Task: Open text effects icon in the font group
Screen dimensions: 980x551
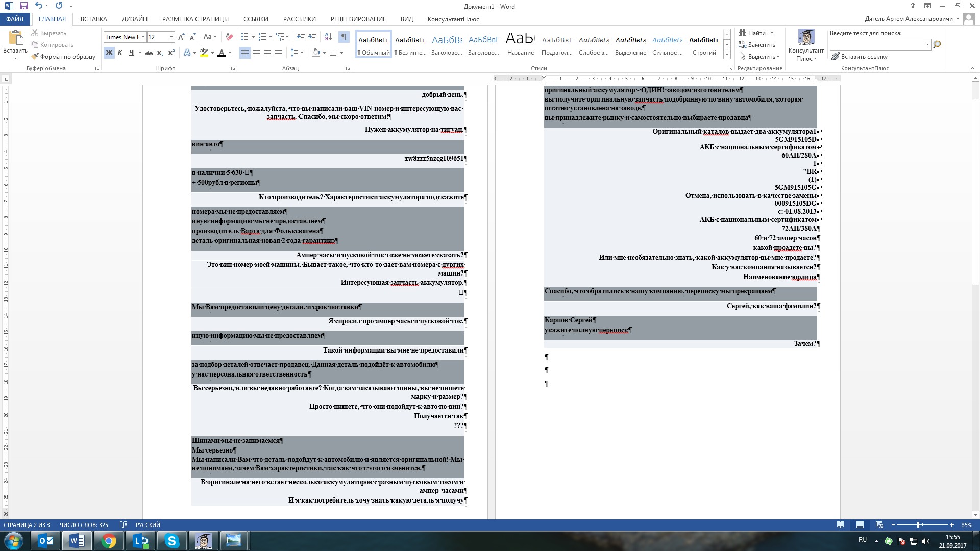Action: click(x=187, y=53)
